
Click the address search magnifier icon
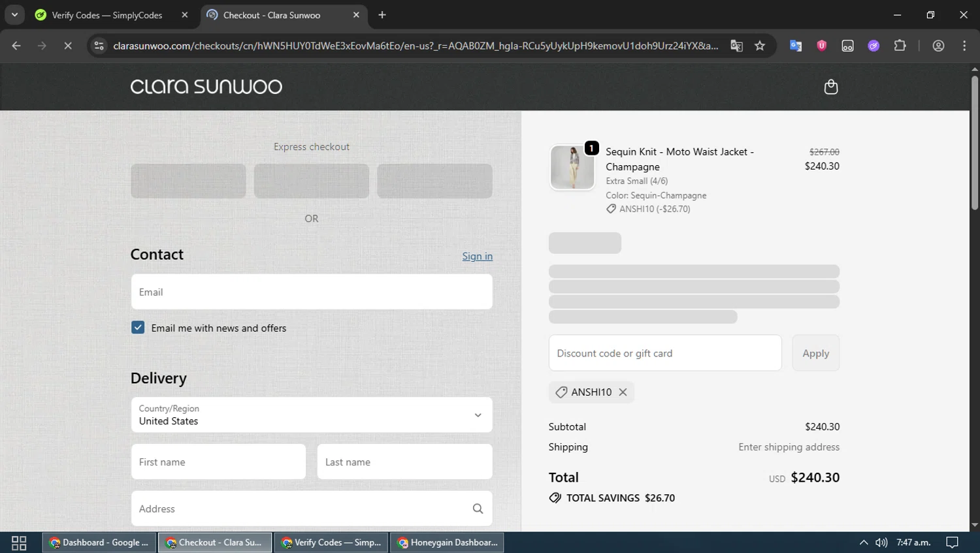pyautogui.click(x=478, y=509)
